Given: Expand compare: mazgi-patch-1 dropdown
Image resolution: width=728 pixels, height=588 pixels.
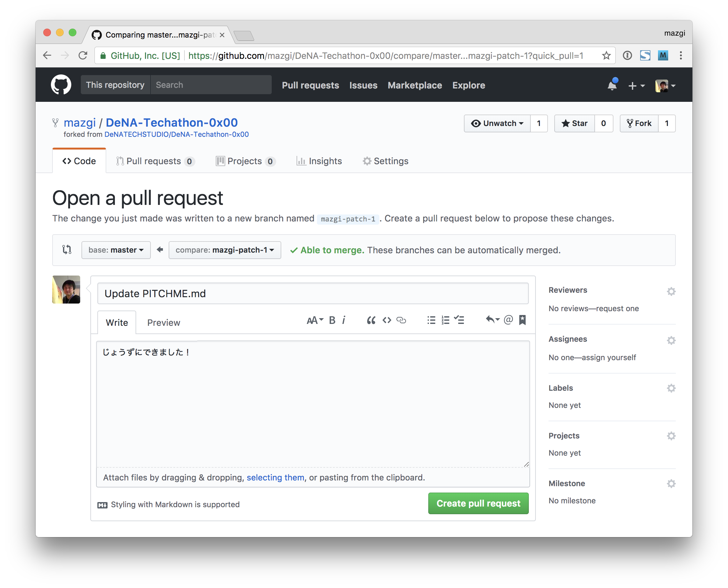Looking at the screenshot, I should [225, 250].
